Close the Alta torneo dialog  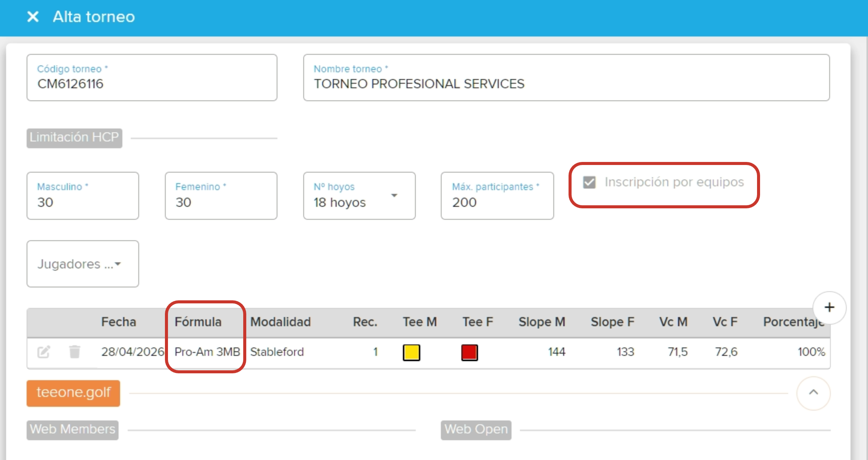point(33,17)
